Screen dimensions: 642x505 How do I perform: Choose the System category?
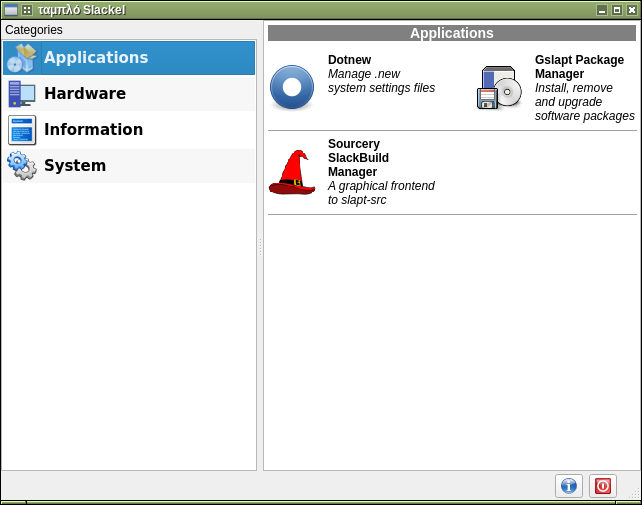75,166
